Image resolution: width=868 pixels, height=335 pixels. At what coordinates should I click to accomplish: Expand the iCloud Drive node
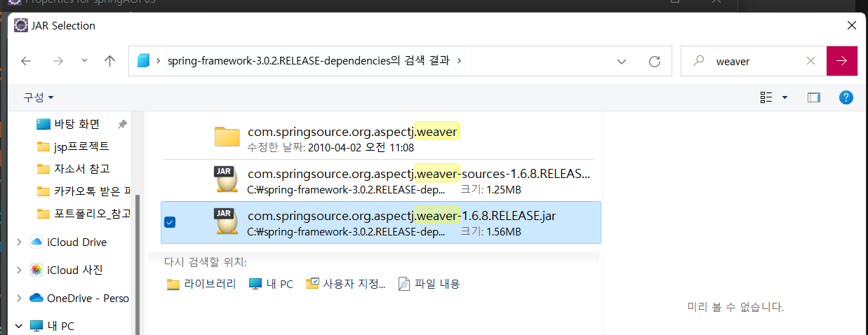point(18,242)
